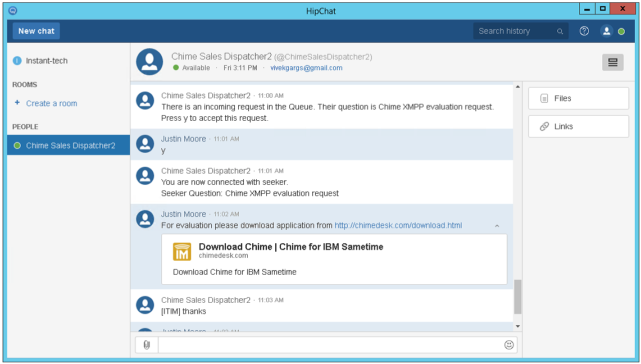This screenshot has width=641, height=364.
Task: Click the paperclip attach file icon
Action: coord(147,345)
